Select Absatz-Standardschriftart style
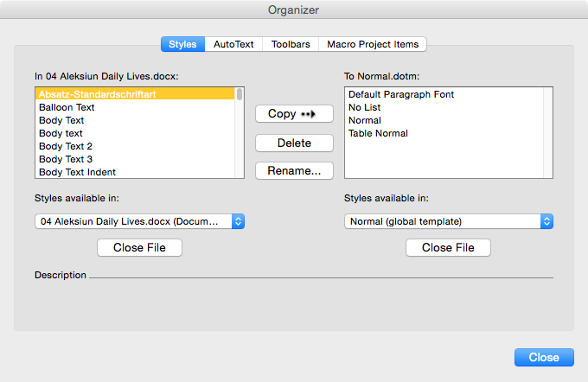 [x=135, y=94]
